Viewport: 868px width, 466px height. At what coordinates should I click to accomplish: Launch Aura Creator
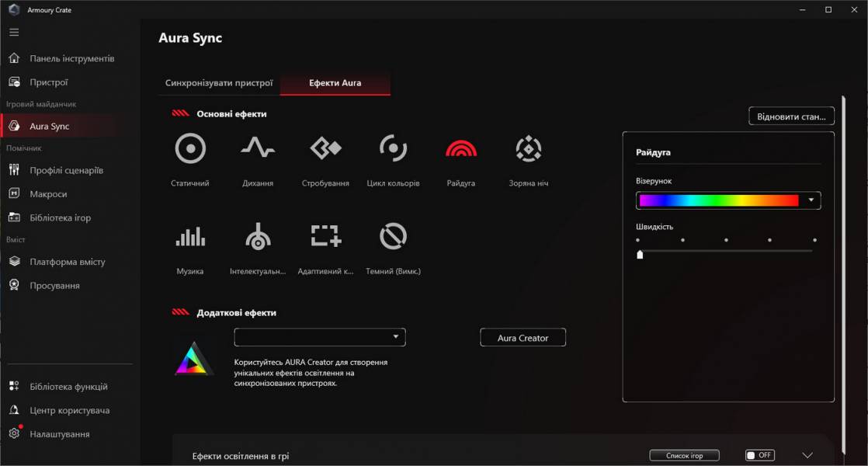tap(523, 337)
